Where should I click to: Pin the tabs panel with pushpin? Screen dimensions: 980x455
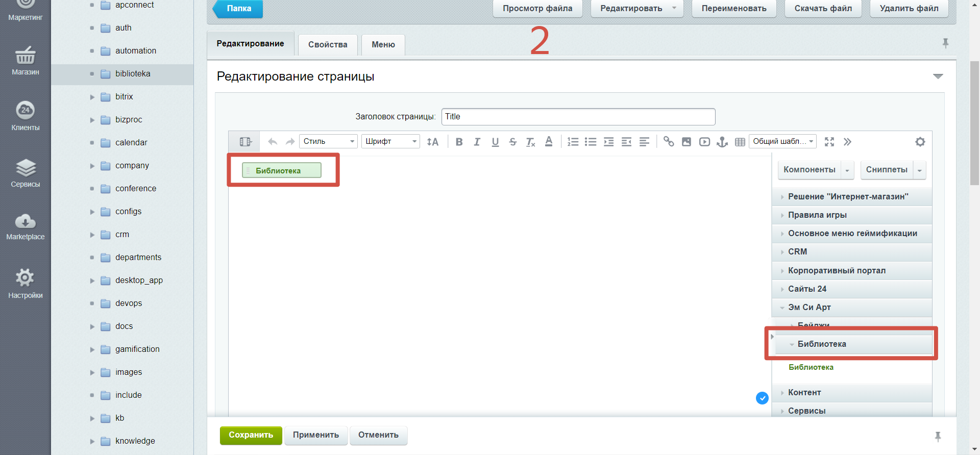[x=945, y=43]
